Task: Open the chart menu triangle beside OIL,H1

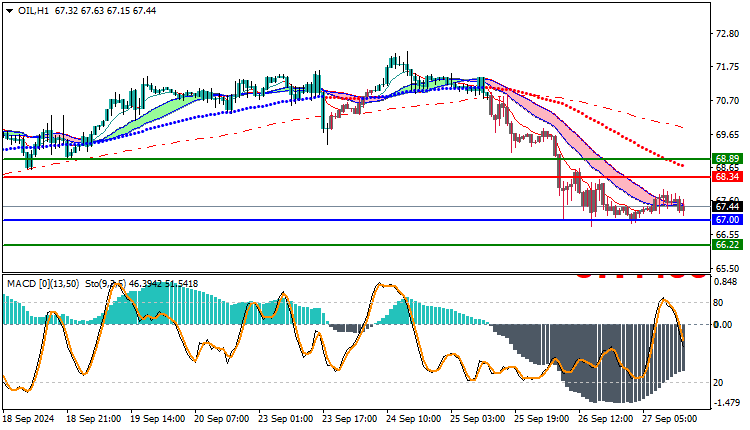Action: click(x=10, y=11)
